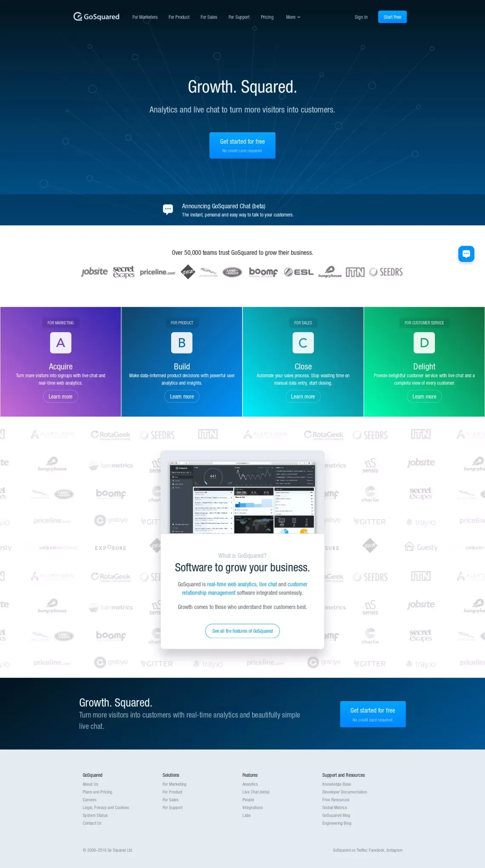The height and width of the screenshot is (868, 485).
Task: Open Labs in the footer Features
Action: pos(247,816)
